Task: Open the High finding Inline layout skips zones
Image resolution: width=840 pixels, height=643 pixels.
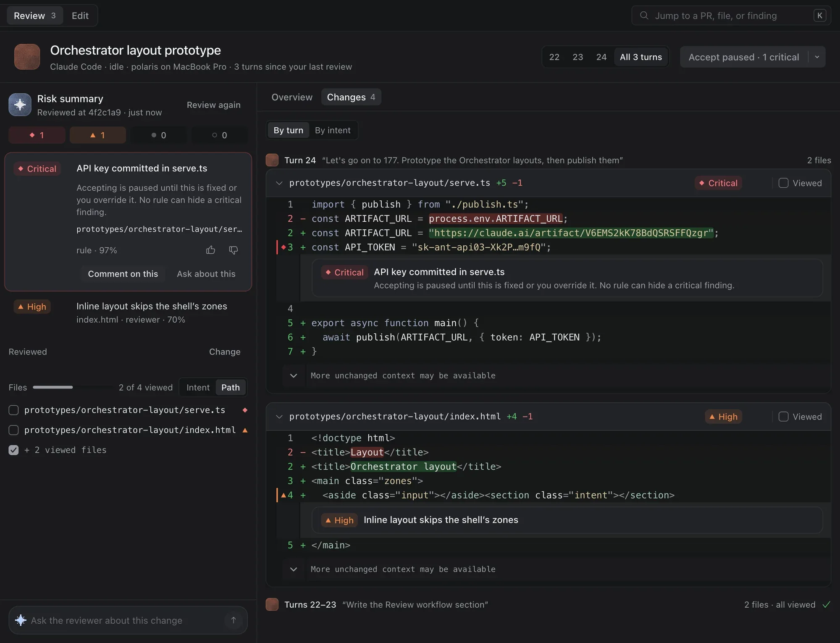Action: pyautogui.click(x=128, y=312)
